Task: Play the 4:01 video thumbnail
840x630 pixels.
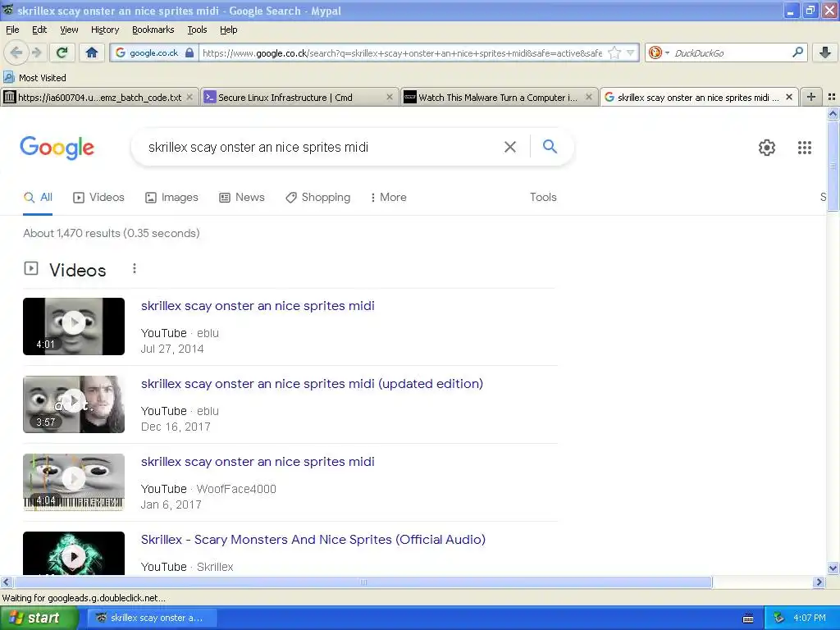Action: pyautogui.click(x=74, y=326)
